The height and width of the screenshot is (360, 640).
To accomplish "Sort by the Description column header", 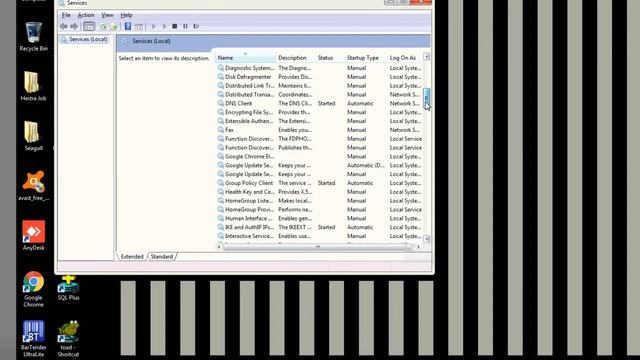I will tap(296, 58).
